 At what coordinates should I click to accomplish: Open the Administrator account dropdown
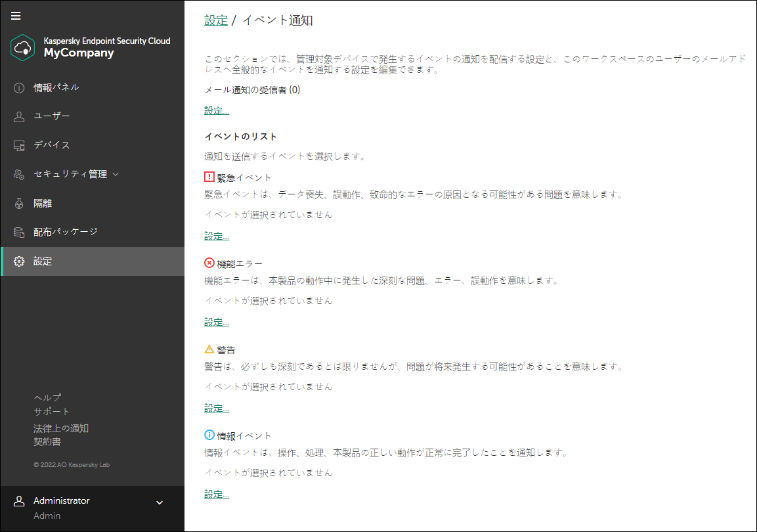(159, 501)
